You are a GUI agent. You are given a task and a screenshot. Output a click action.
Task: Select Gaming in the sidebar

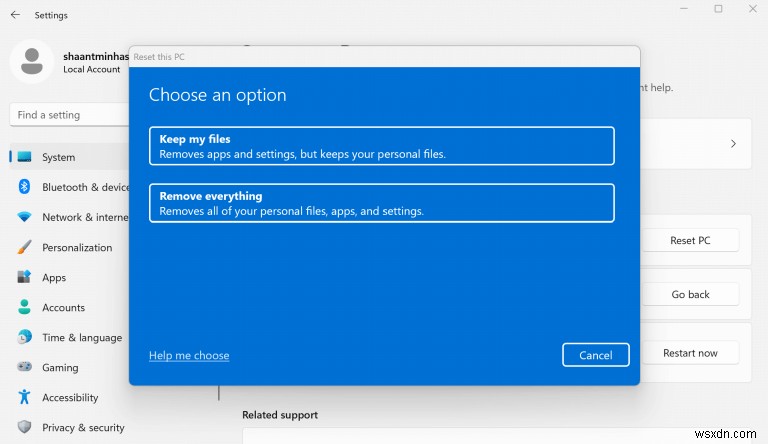click(70, 367)
